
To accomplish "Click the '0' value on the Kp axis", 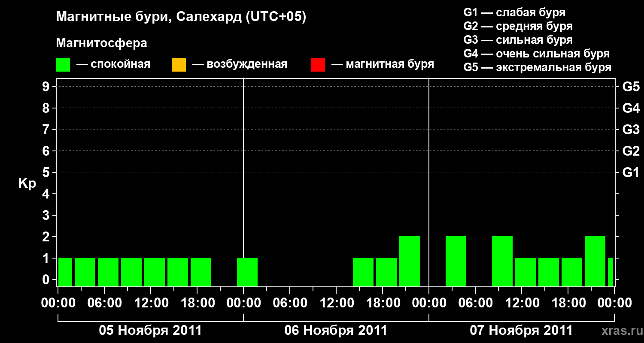I will pos(47,280).
